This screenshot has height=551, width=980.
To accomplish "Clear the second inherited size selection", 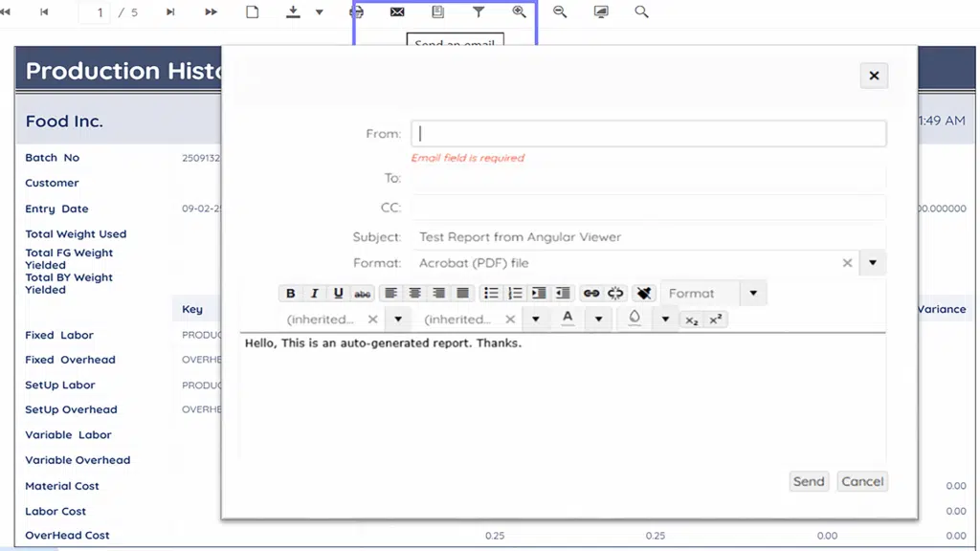I will (x=511, y=320).
